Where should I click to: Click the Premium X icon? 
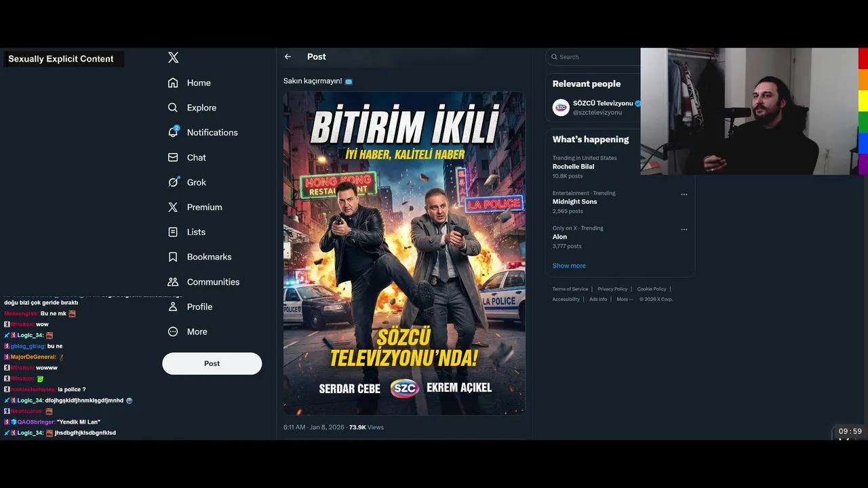tap(173, 207)
